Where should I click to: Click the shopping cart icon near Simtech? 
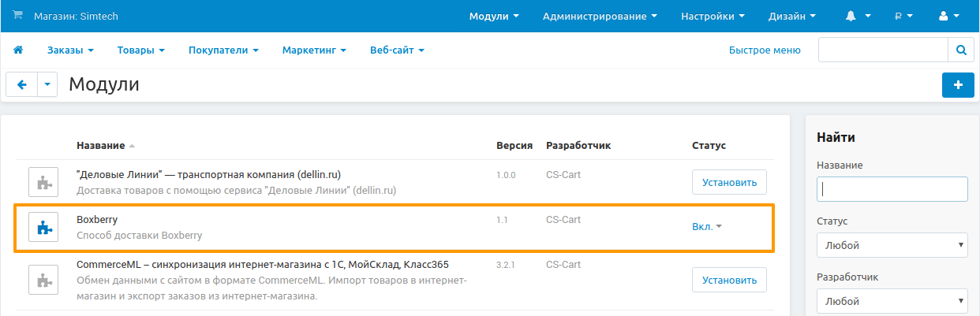[x=18, y=16]
